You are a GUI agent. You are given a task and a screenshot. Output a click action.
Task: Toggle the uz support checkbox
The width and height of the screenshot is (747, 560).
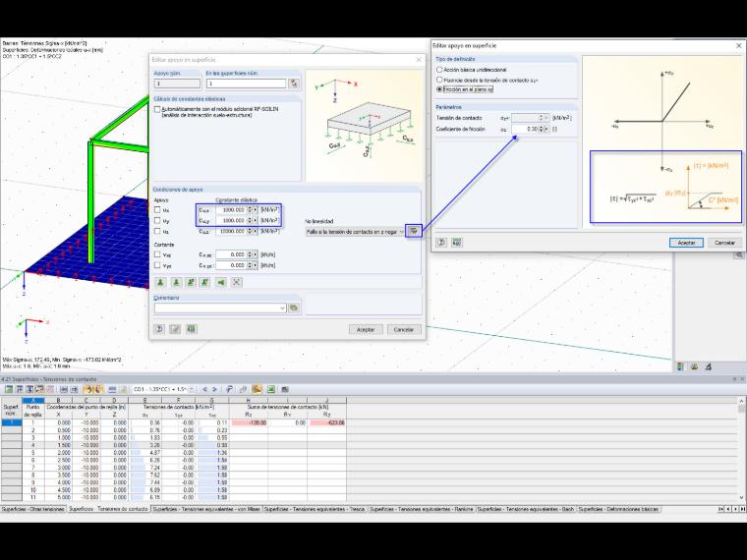point(157,232)
